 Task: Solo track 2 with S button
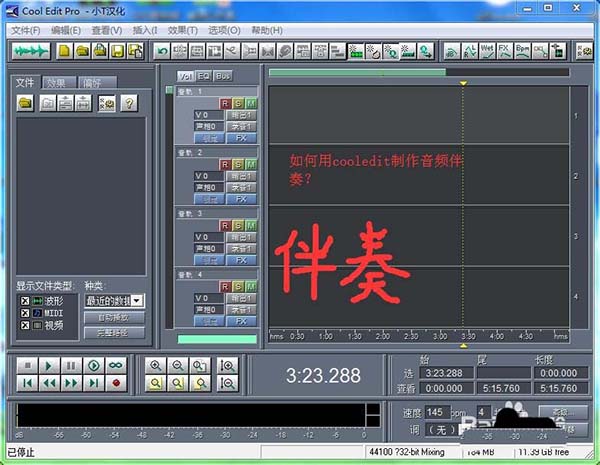238,165
